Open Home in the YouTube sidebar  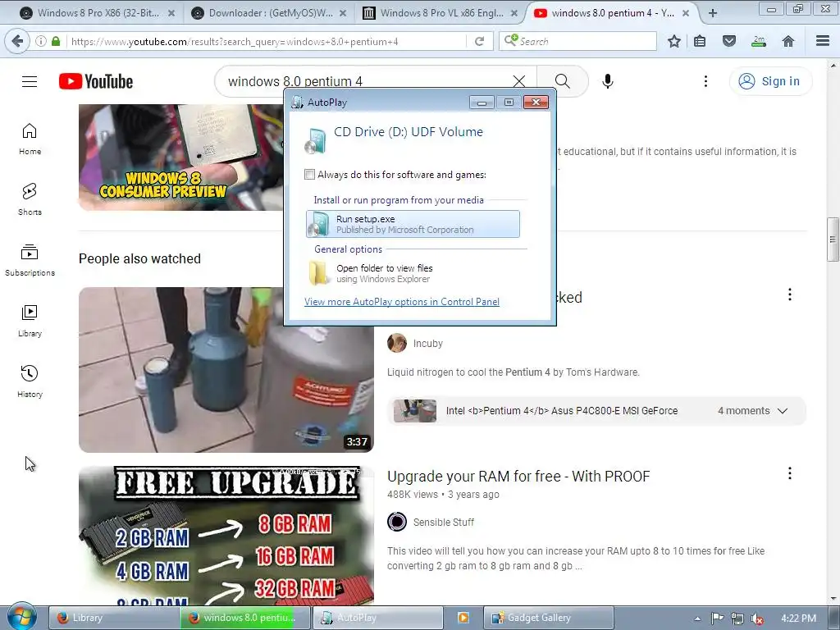[x=30, y=139]
